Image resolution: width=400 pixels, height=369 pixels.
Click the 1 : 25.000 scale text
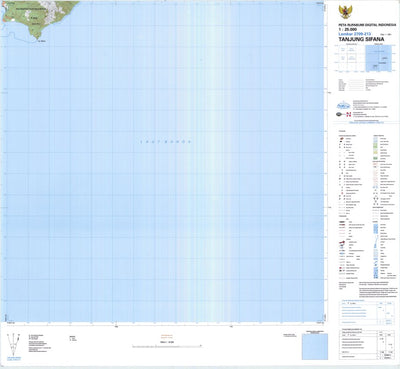coord(347,29)
